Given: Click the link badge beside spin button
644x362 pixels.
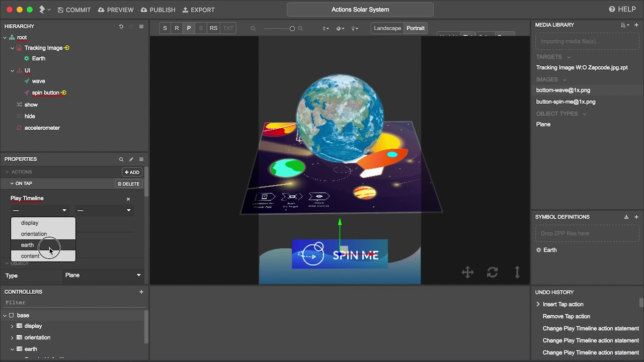Looking at the screenshot, I should [63, 93].
